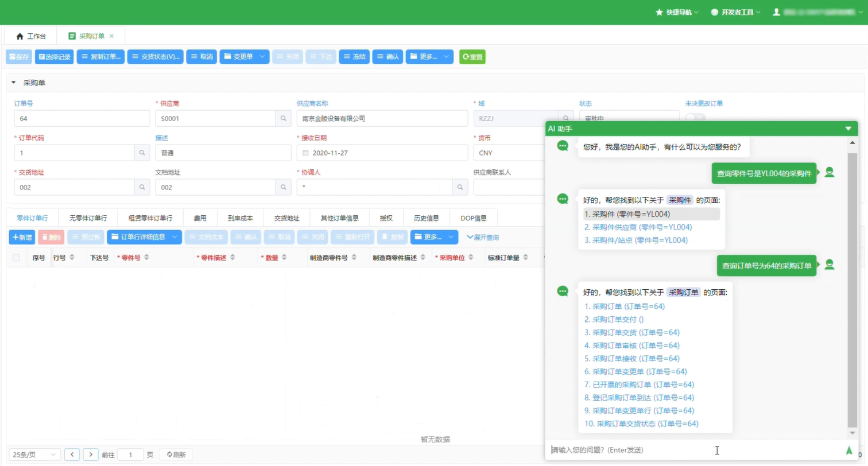
Task: Open the 开发者工具 menu
Action: point(736,12)
